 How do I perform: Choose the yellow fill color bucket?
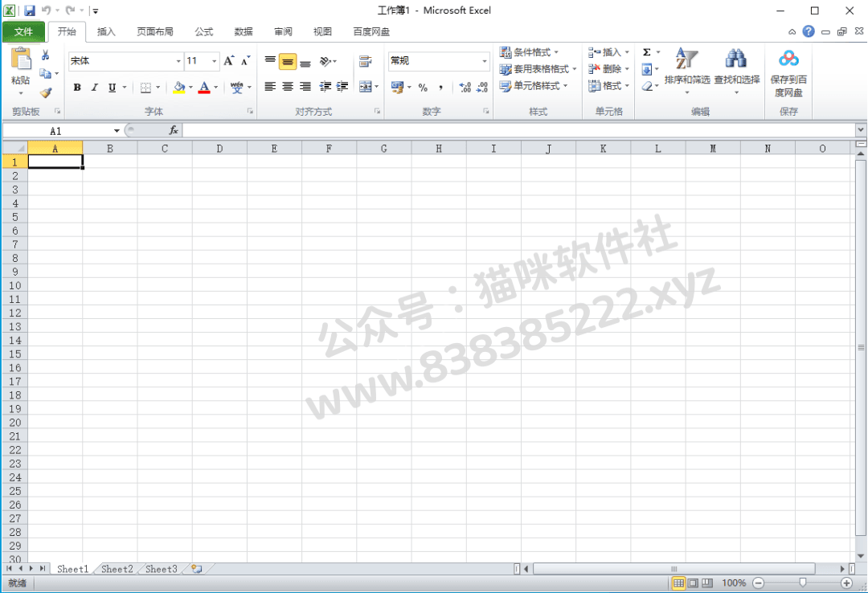coord(178,88)
